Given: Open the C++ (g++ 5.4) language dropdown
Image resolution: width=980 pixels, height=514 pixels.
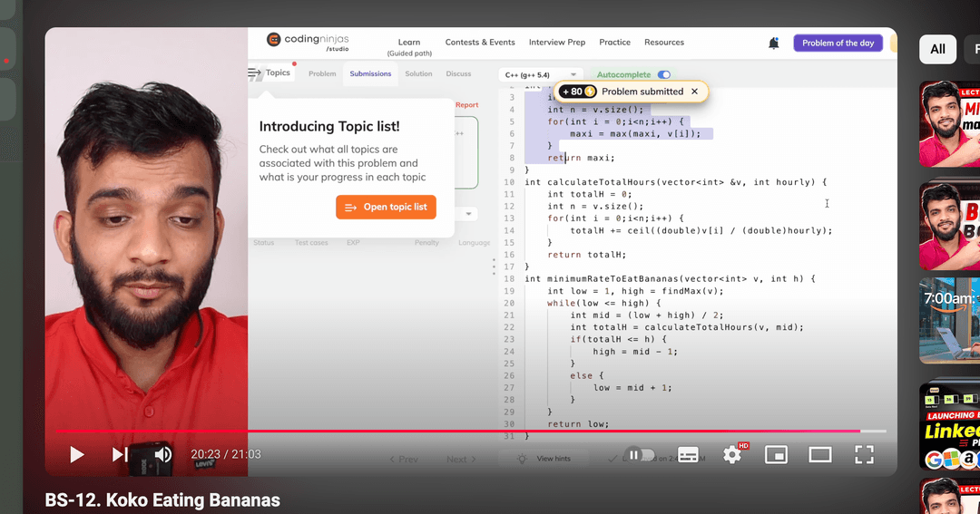Looking at the screenshot, I should point(540,74).
